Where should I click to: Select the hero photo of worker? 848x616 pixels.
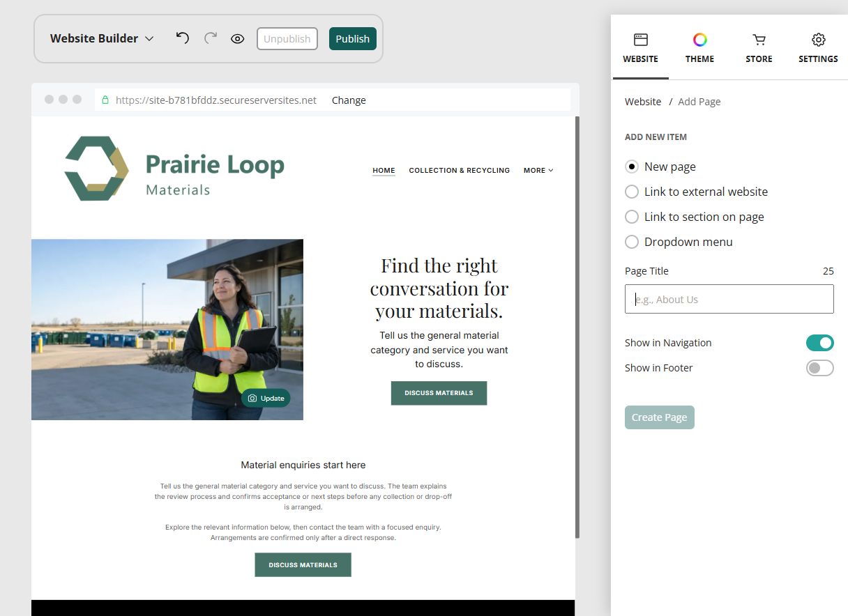point(167,330)
